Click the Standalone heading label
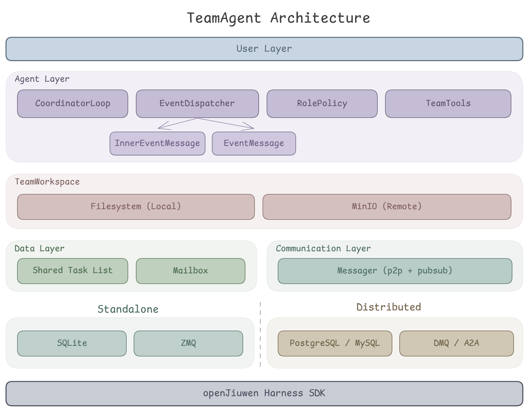Image resolution: width=532 pixels, height=415 pixels. 128,309
